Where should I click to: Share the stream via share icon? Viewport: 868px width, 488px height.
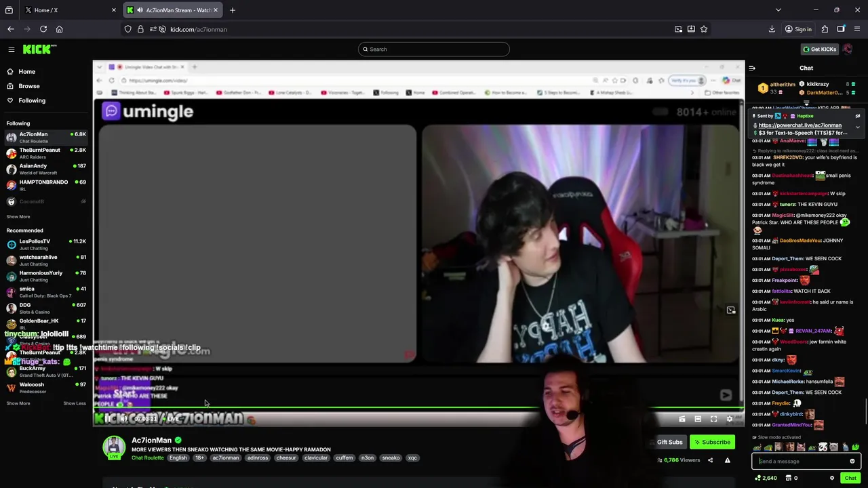point(710,460)
